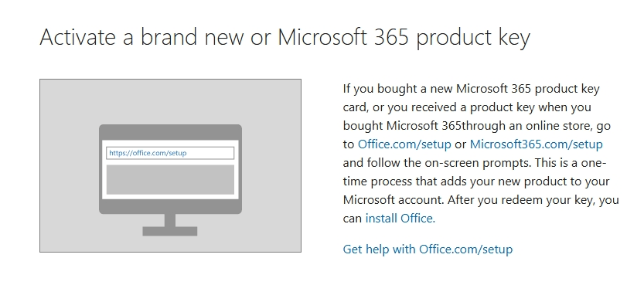644x285 pixels.
Task: Open the Office.com/setup link
Action: click(404, 144)
